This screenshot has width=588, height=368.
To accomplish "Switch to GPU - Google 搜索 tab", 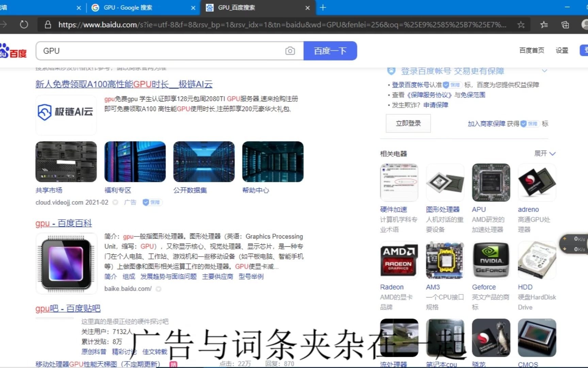I will pyautogui.click(x=128, y=7).
